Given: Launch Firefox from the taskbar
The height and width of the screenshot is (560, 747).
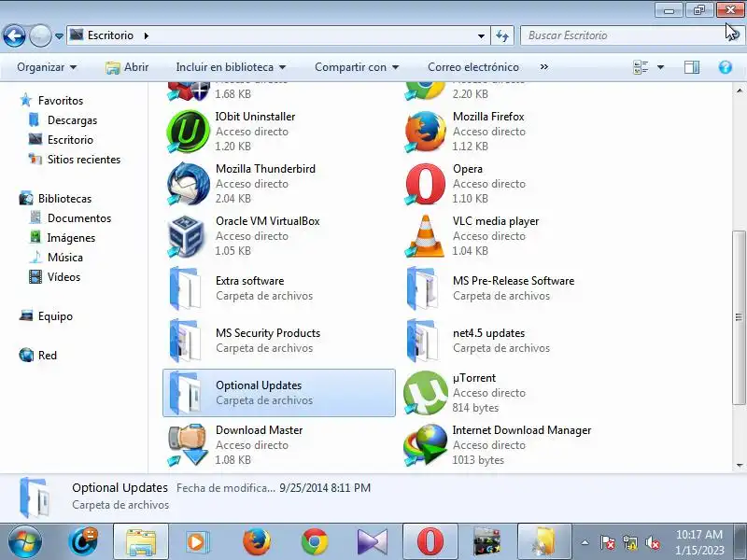Looking at the screenshot, I should [256, 541].
